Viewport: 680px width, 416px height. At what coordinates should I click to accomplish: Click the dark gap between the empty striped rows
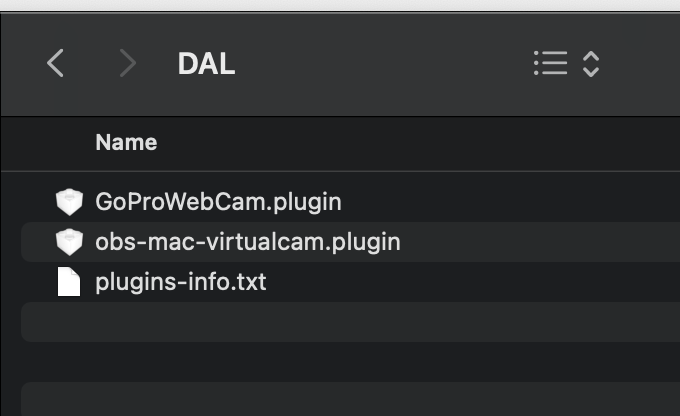coord(350,362)
